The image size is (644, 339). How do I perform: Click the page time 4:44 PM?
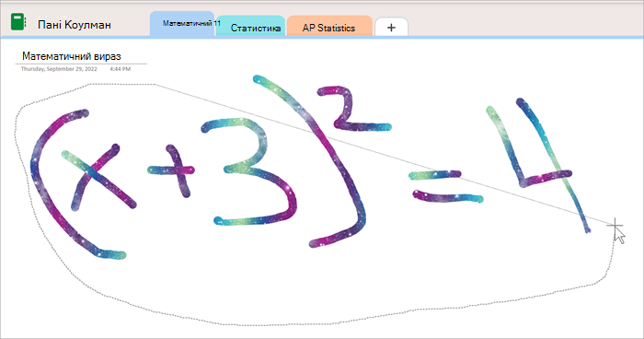click(120, 69)
